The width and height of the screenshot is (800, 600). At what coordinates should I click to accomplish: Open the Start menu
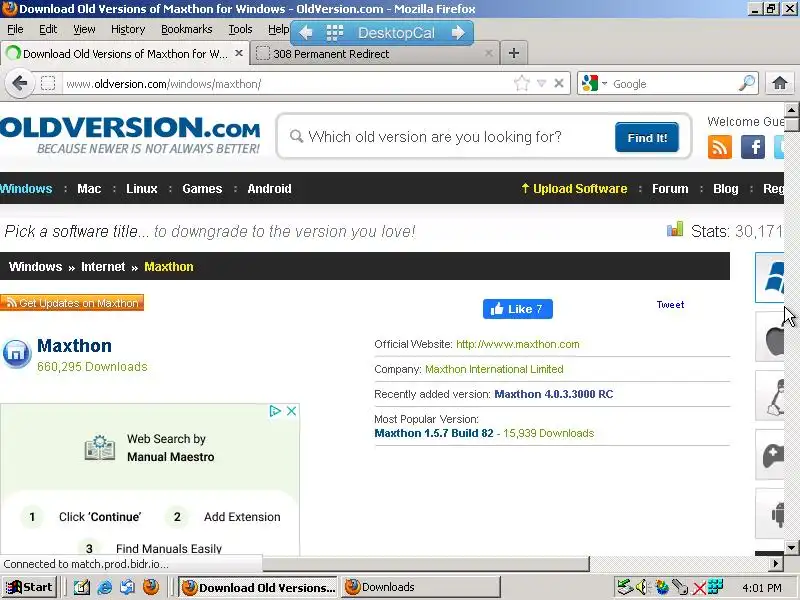click(30, 587)
